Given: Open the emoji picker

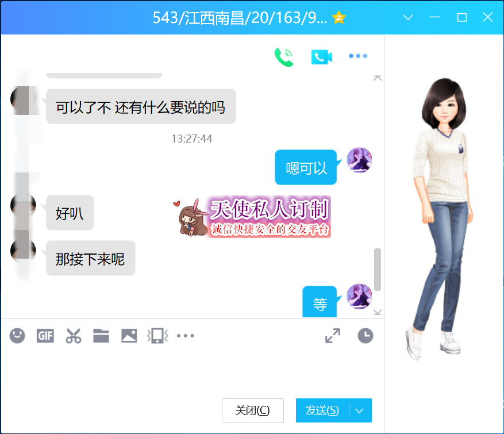Looking at the screenshot, I should pyautogui.click(x=17, y=336).
